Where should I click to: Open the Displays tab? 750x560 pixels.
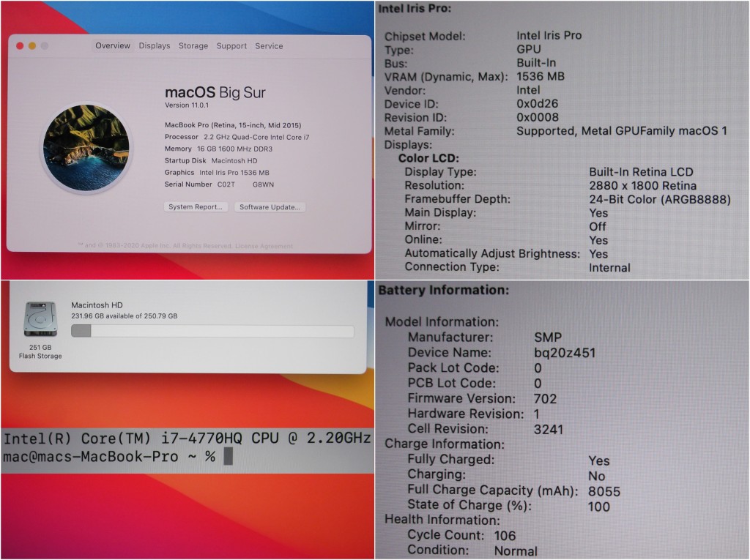155,46
